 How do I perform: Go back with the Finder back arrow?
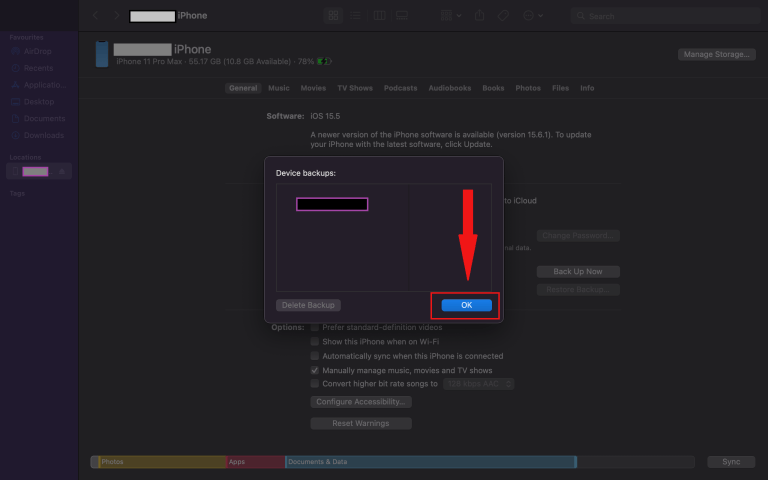[96, 16]
